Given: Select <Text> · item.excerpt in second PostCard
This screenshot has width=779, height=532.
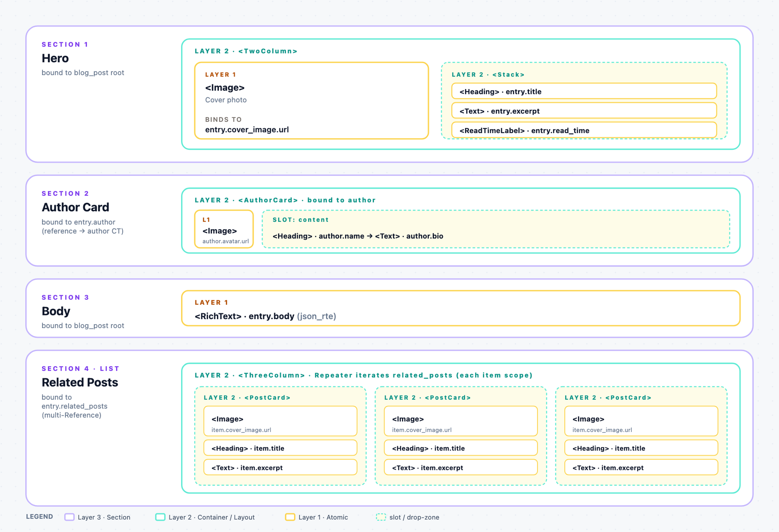Looking at the screenshot, I should (461, 467).
